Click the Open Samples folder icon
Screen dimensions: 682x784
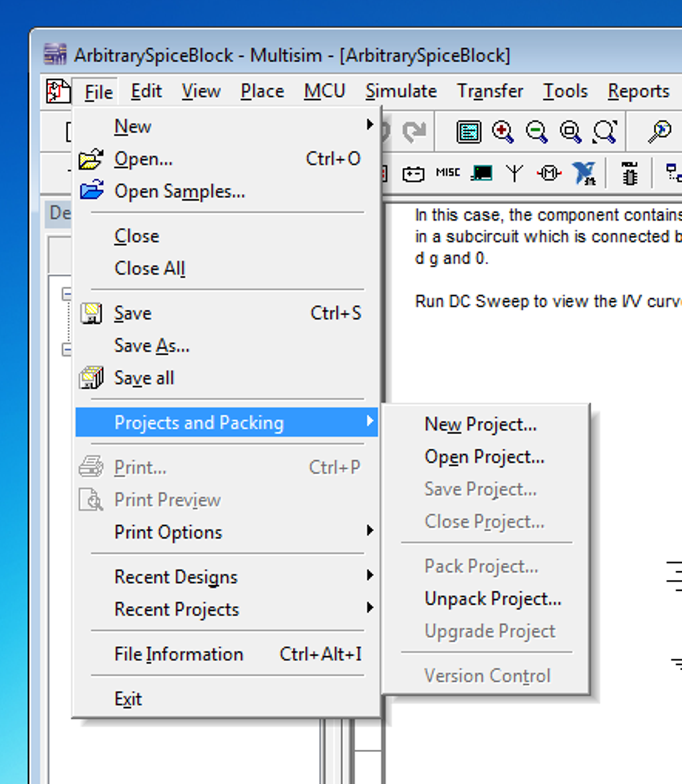point(91,191)
